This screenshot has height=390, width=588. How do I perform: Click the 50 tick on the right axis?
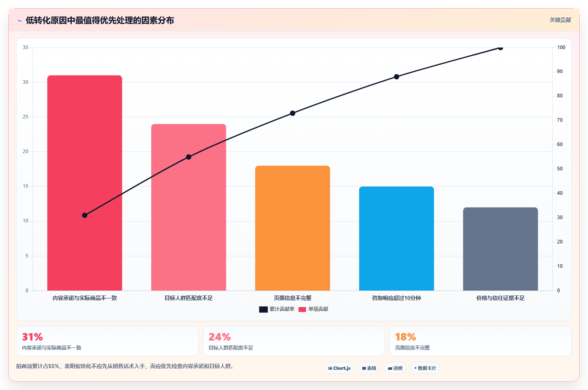click(560, 169)
